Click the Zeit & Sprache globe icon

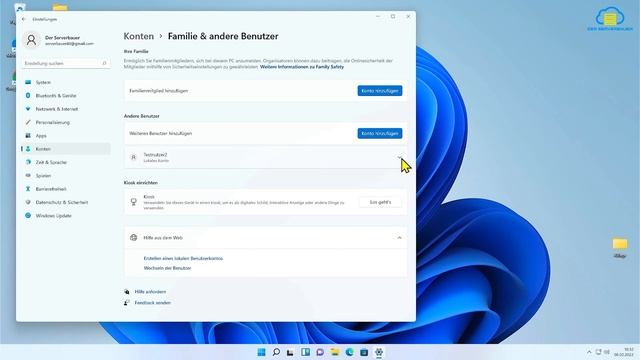[x=28, y=162]
